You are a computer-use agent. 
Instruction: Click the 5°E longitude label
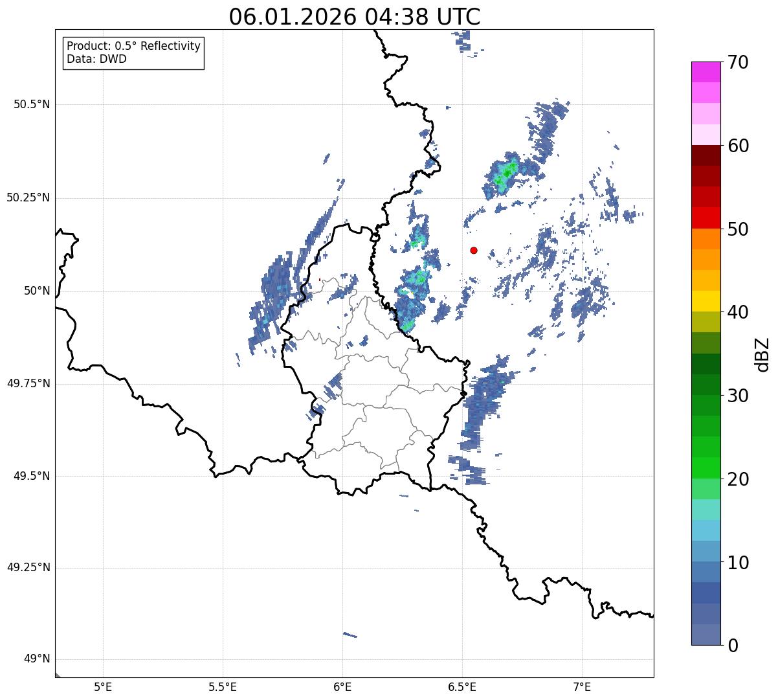click(x=103, y=686)
